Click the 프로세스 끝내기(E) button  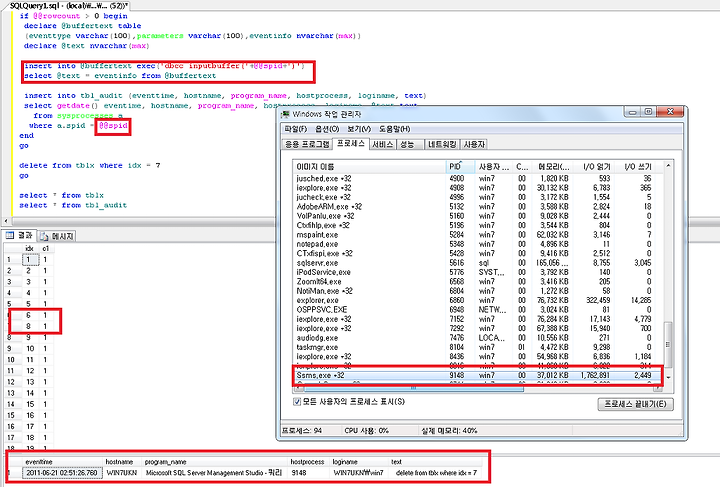coord(636,404)
